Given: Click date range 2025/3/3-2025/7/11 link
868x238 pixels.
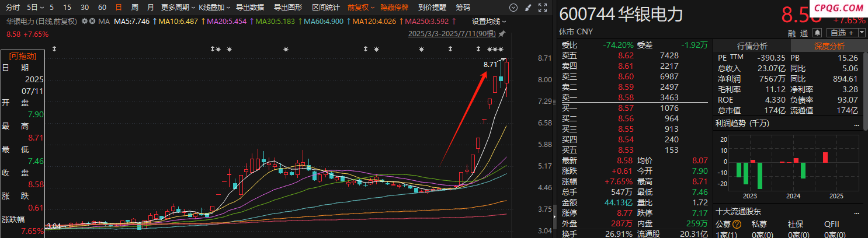Looking at the screenshot, I should pos(452,34).
